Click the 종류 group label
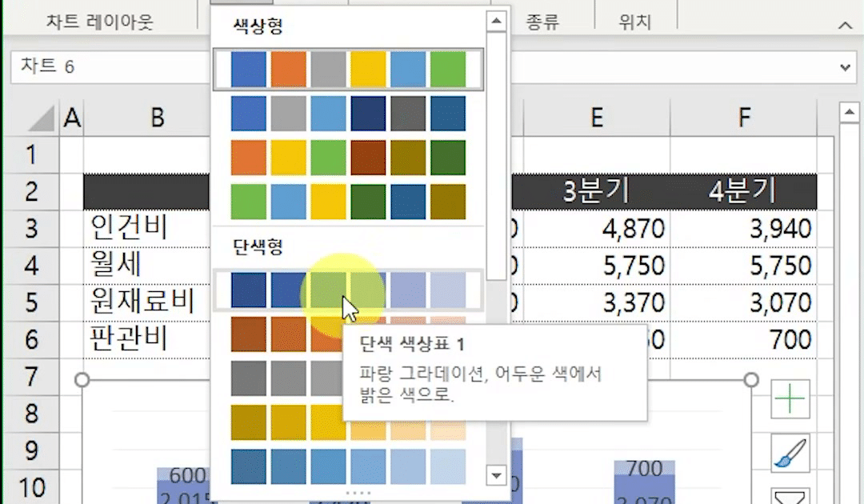864x504 pixels. [x=542, y=22]
